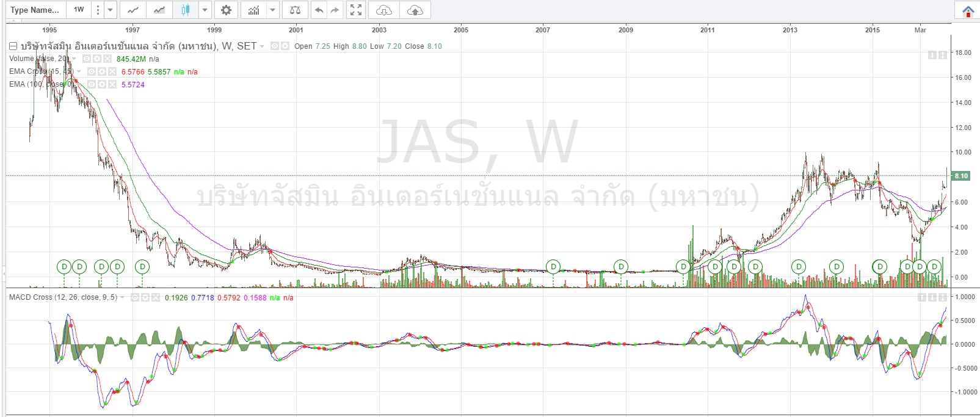Open the indicators icon in toolbar
Screen dimensions: 980x417
pyautogui.click(x=254, y=10)
